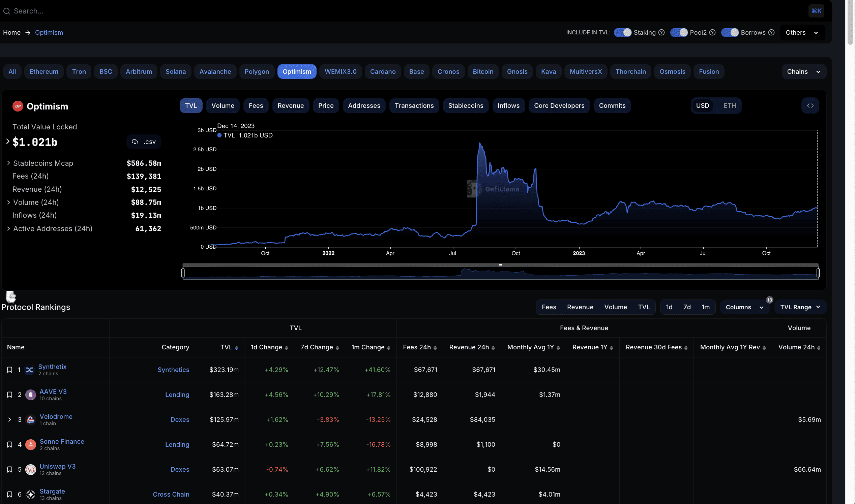Image resolution: width=855 pixels, height=504 pixels.
Task: Open the AAVE V3 protocol link
Action: [x=53, y=391]
